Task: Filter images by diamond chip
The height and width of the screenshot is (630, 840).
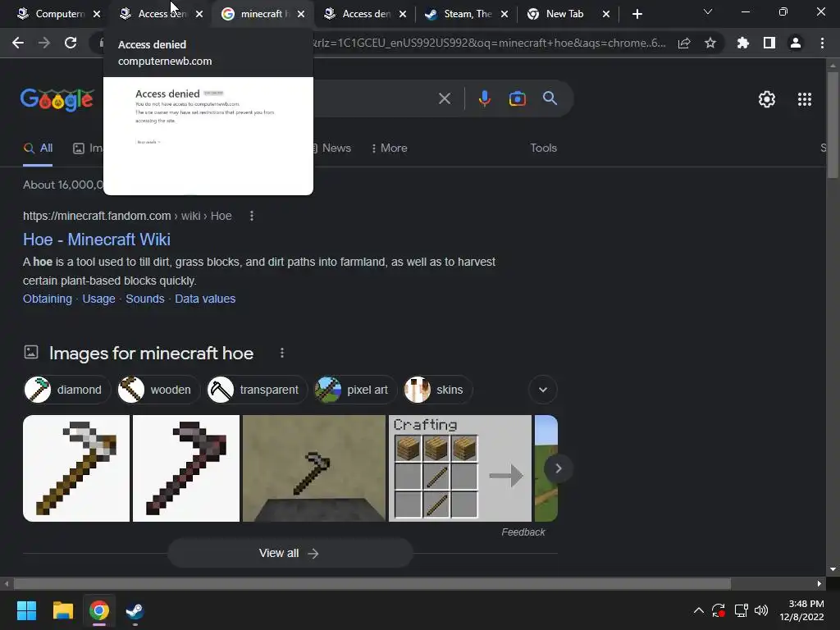Action: (x=66, y=390)
